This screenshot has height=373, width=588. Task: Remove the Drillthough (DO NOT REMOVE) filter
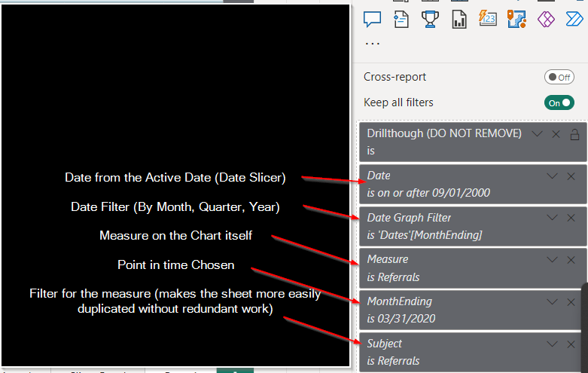click(x=556, y=134)
